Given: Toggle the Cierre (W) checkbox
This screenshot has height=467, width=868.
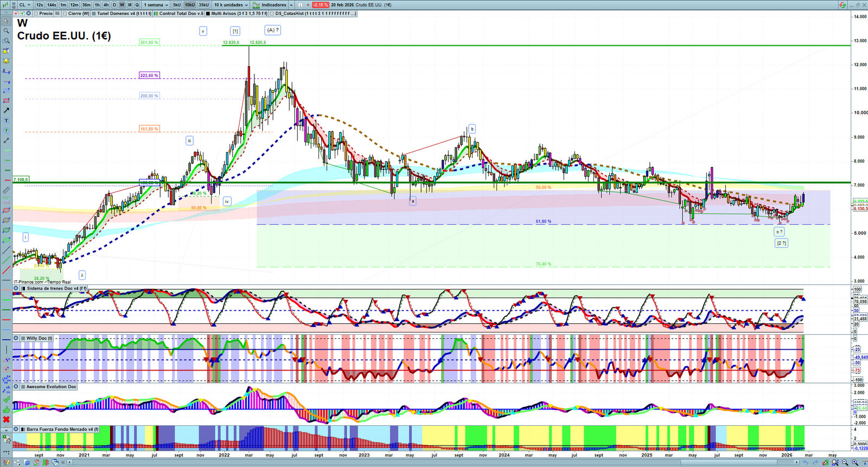Looking at the screenshot, I should 65,14.
